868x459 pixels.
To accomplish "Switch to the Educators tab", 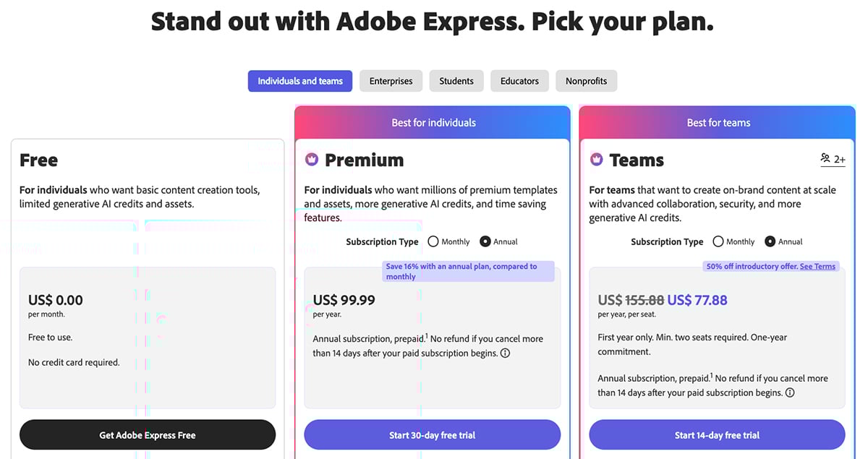I will tap(519, 81).
